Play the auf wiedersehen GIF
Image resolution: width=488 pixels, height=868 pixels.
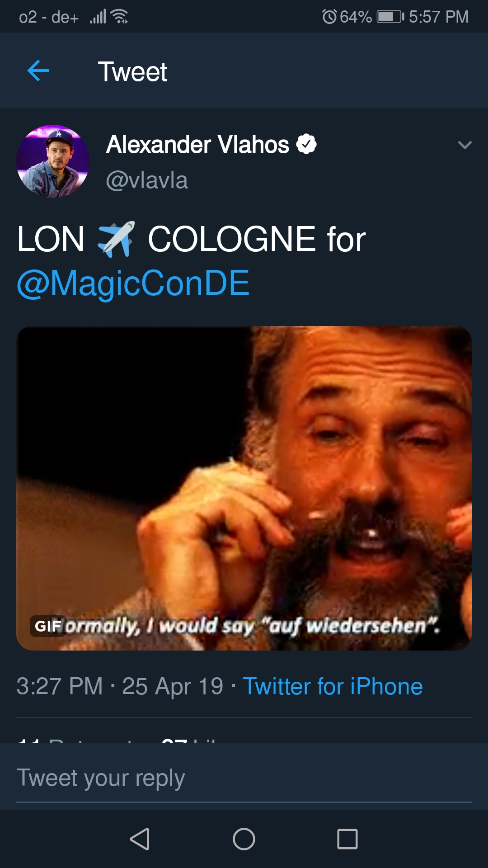click(x=244, y=488)
